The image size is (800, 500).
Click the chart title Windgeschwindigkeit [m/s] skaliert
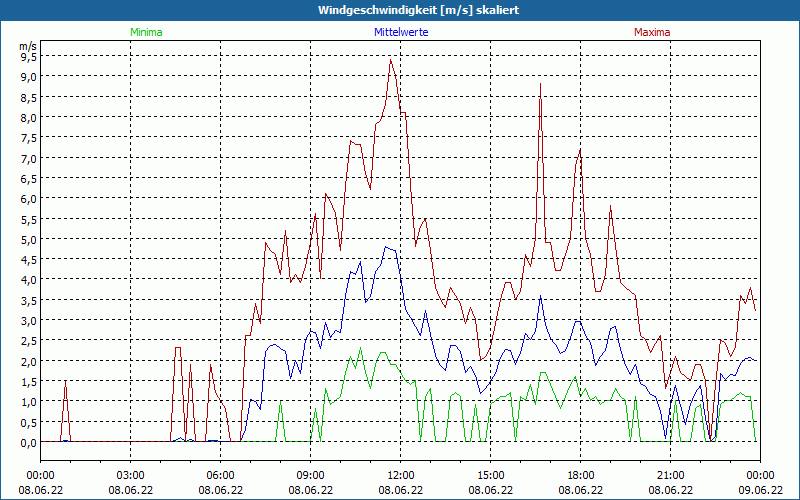[418, 10]
